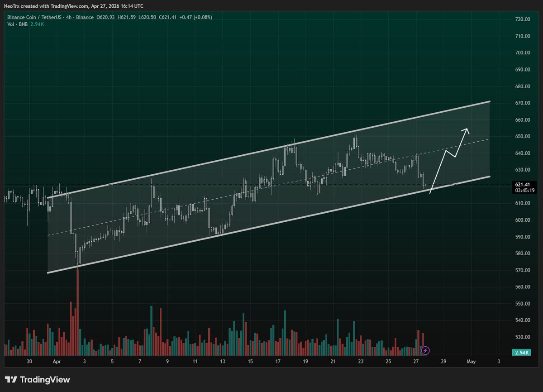Click the teal 2.94K volume value in legend

(37, 24)
